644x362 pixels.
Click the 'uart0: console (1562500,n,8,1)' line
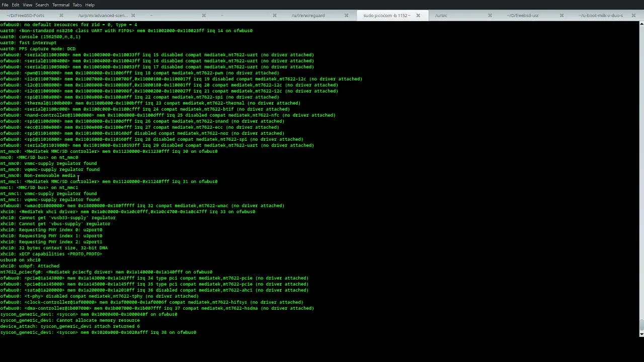(40, 37)
